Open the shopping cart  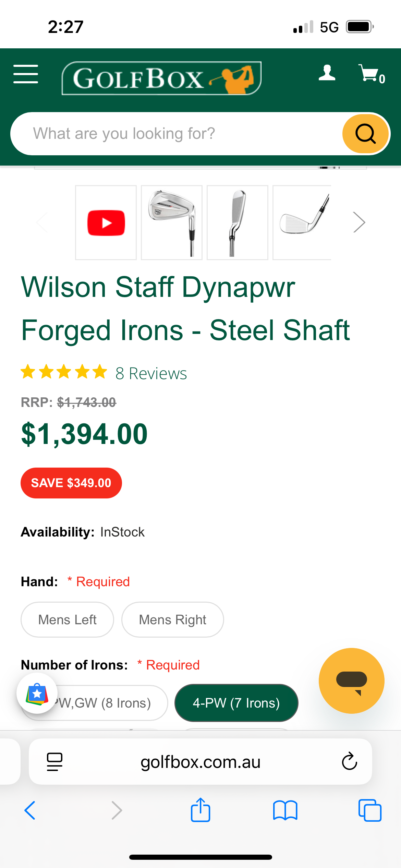371,74
